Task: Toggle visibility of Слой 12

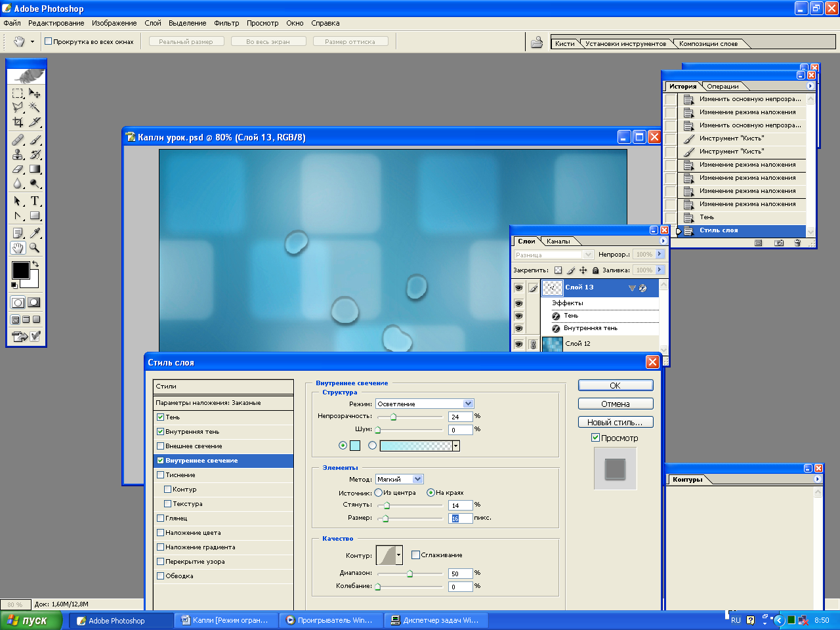Action: coord(518,344)
